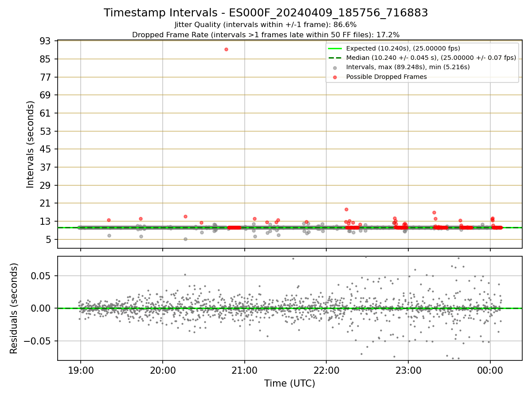Click the 'Time (UTC)' x-axis label
Image resolution: width=532 pixels, height=399 pixels.
pos(289,383)
